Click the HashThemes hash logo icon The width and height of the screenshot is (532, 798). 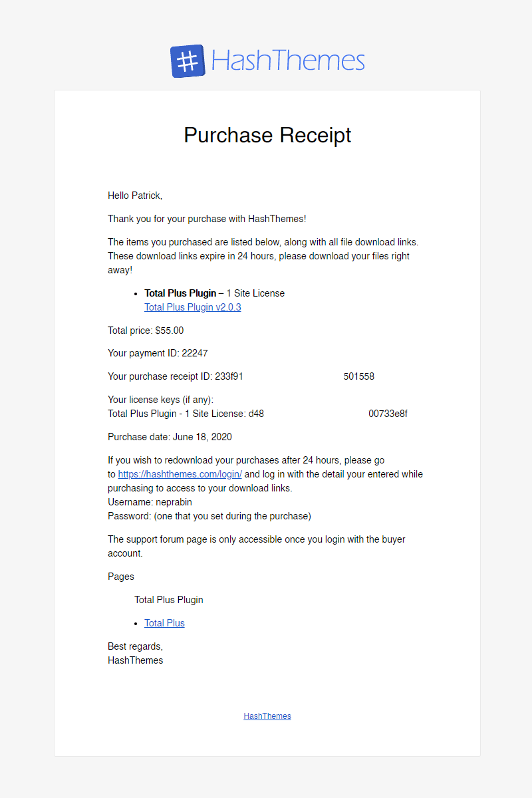187,61
